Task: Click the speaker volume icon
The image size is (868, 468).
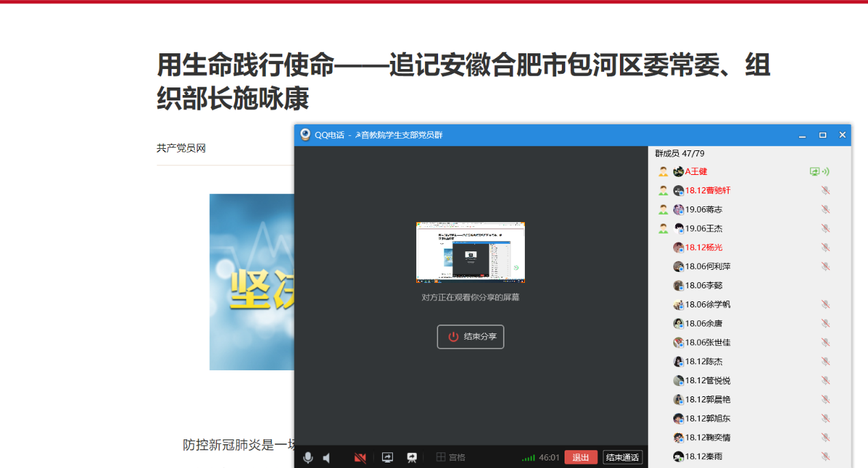Action: click(327, 458)
